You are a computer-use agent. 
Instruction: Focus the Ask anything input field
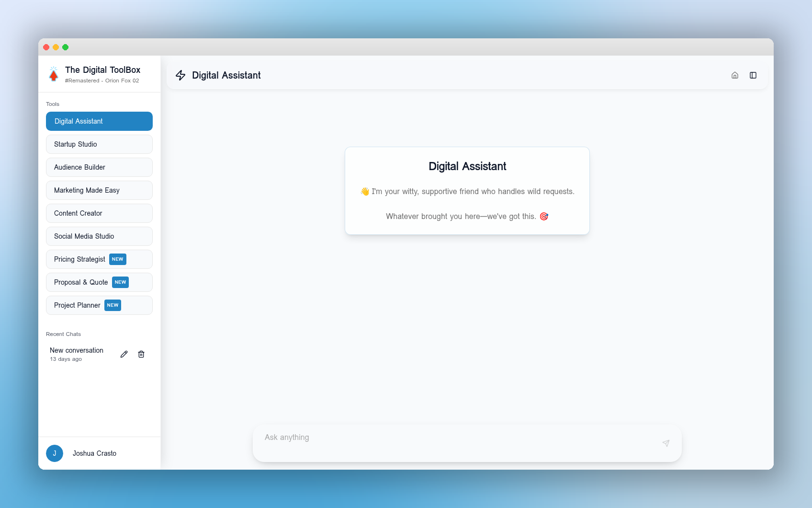[467, 443]
